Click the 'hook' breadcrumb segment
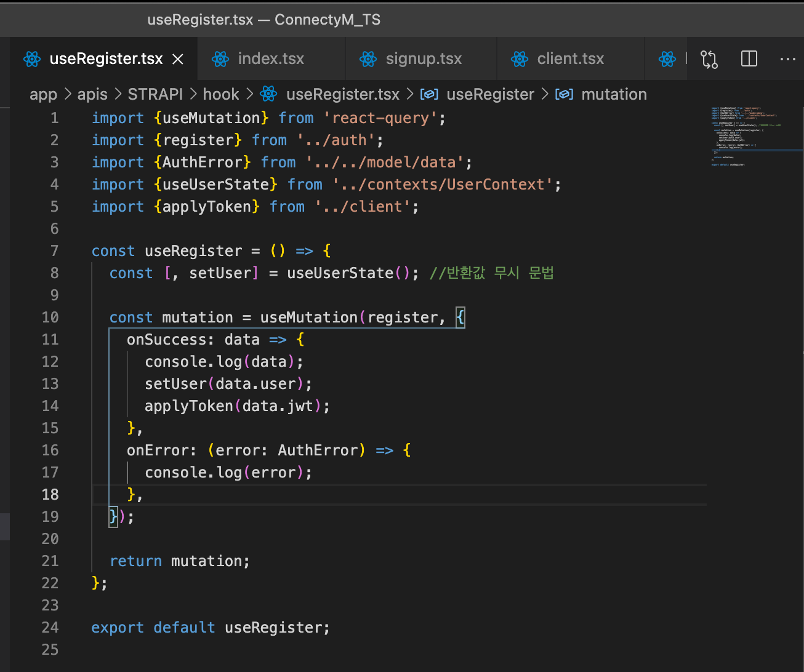 pos(221,94)
